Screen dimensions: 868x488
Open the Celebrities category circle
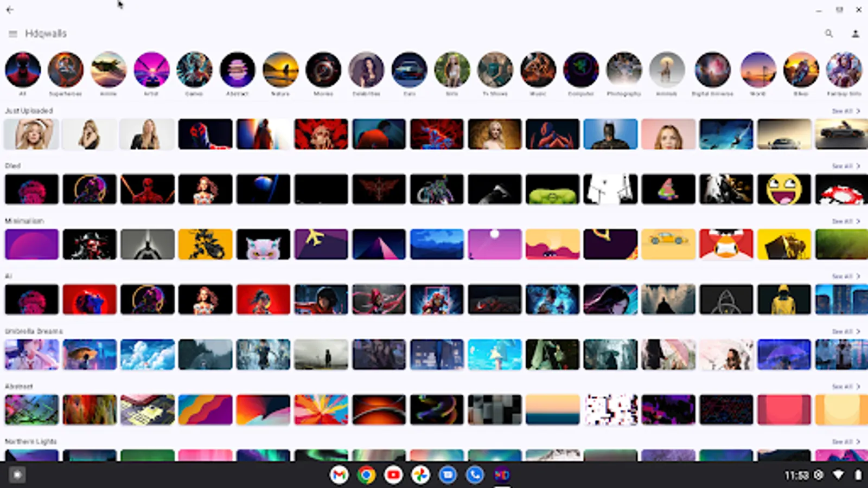pyautogui.click(x=366, y=69)
